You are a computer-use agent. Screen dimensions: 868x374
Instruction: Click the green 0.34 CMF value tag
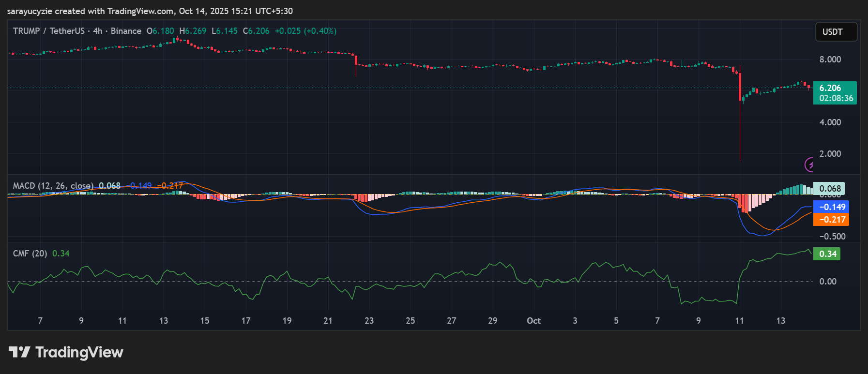coord(827,254)
